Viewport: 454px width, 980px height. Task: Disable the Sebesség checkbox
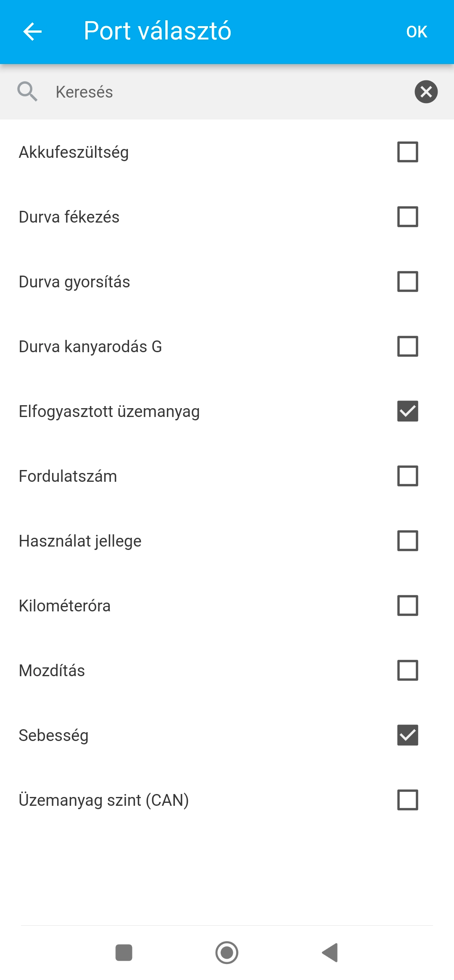[x=407, y=735]
